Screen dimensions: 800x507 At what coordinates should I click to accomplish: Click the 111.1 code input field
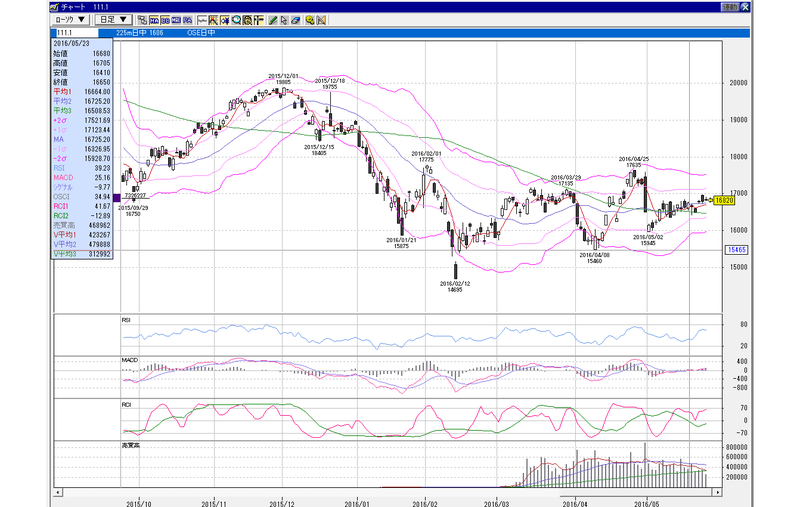[x=74, y=33]
